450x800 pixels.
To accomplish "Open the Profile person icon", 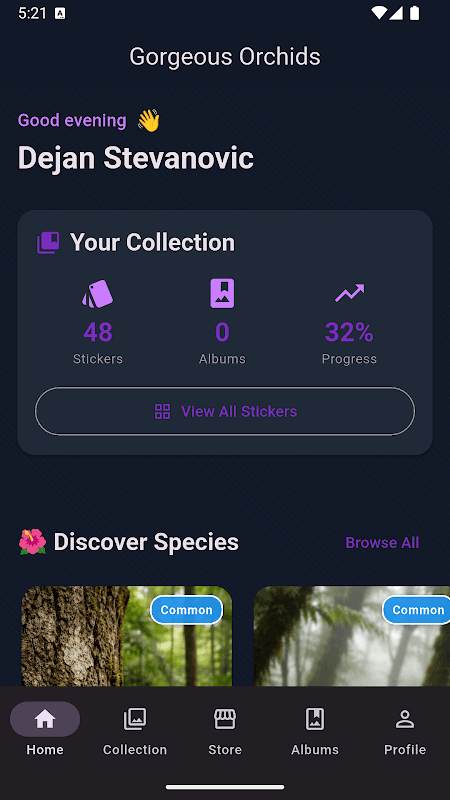I will (x=405, y=719).
